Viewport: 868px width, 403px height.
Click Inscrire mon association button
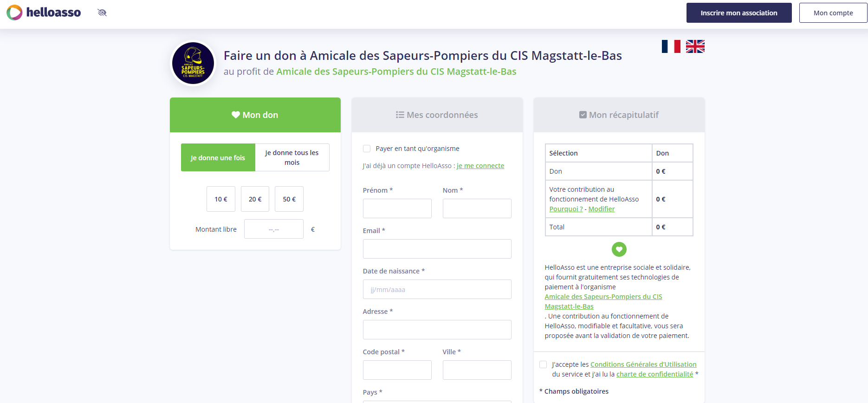pos(739,13)
